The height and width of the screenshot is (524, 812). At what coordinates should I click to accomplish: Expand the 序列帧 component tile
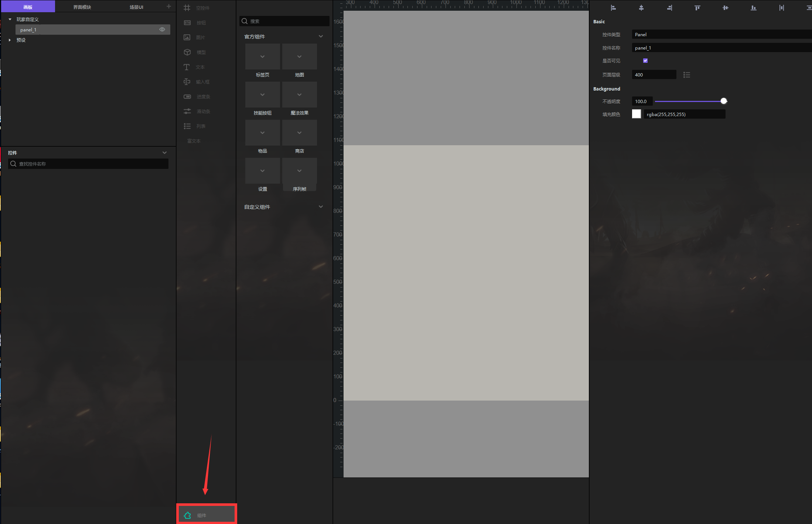pos(300,171)
